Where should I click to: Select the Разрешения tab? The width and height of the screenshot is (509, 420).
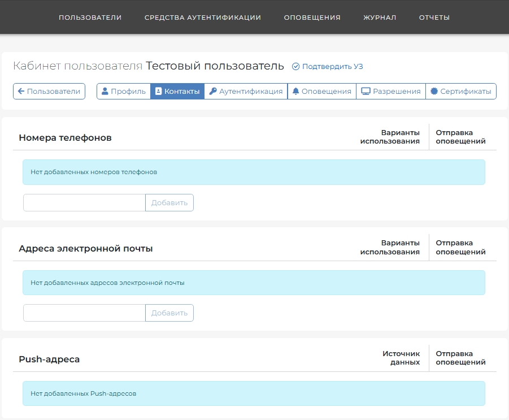click(x=391, y=91)
